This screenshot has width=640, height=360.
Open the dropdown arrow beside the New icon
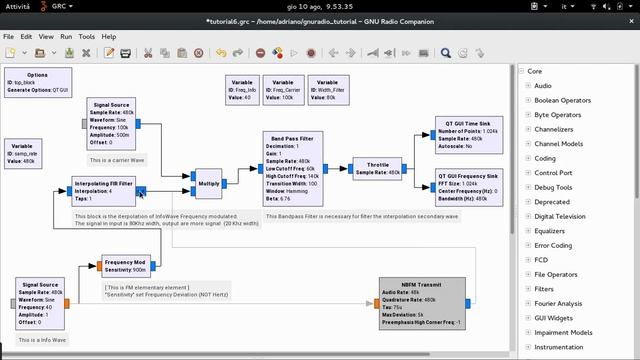[24, 53]
